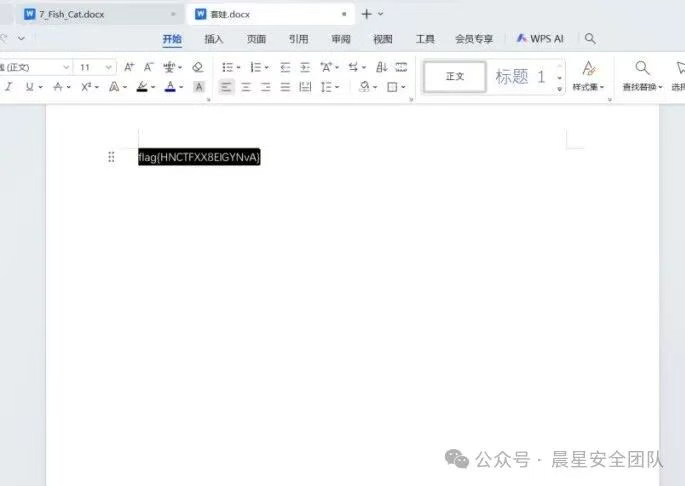685x486 pixels.
Task: Switch to the 7_Fish_Cat.docx document tab
Action: (x=70, y=14)
